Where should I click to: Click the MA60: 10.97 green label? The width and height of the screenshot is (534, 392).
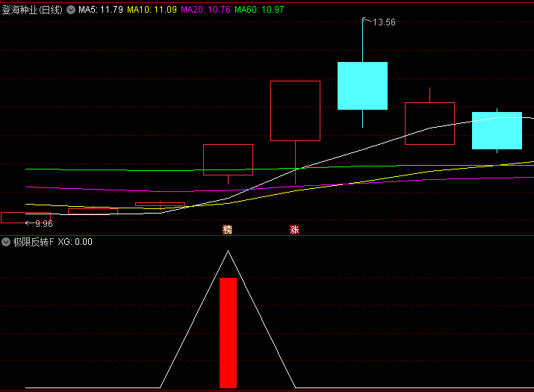click(x=259, y=10)
